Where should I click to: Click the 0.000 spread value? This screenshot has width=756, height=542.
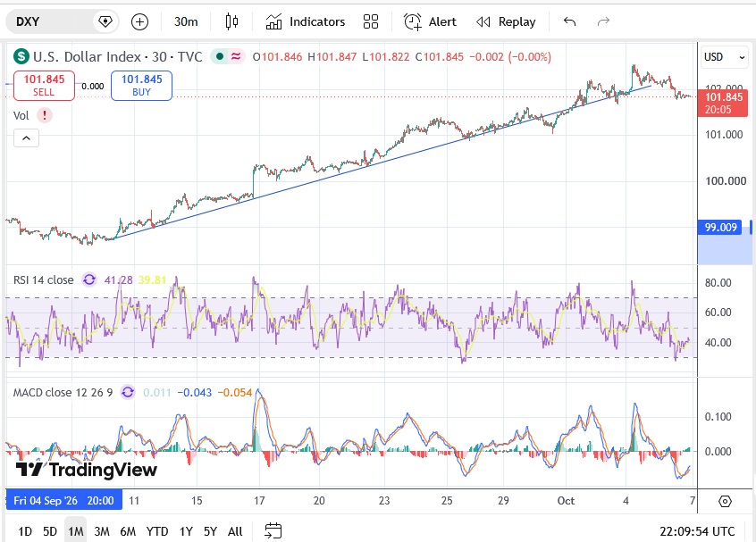93,87
